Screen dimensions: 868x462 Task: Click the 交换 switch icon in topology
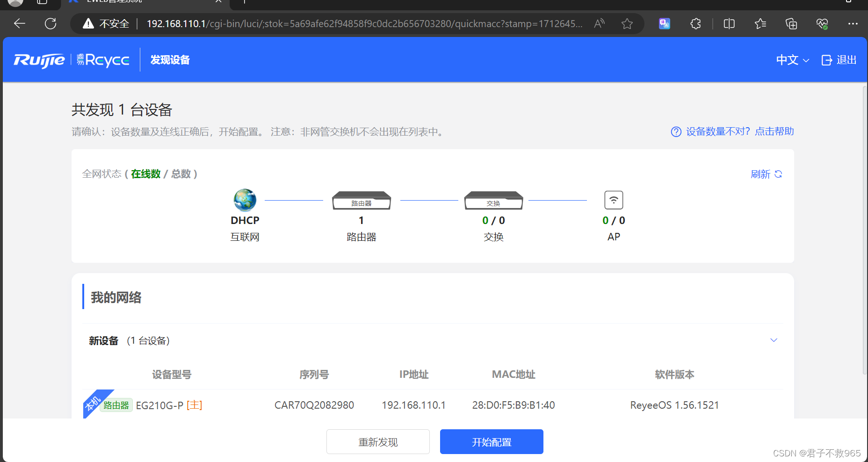493,200
